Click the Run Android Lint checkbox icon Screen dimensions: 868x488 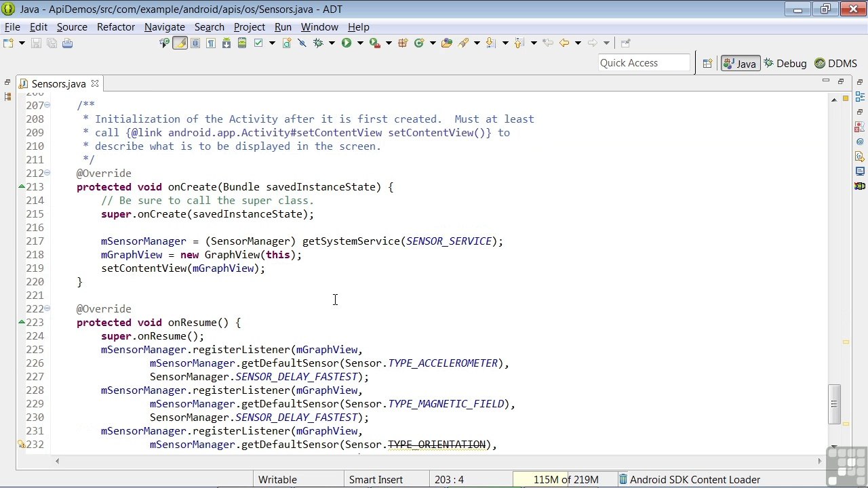coord(258,43)
